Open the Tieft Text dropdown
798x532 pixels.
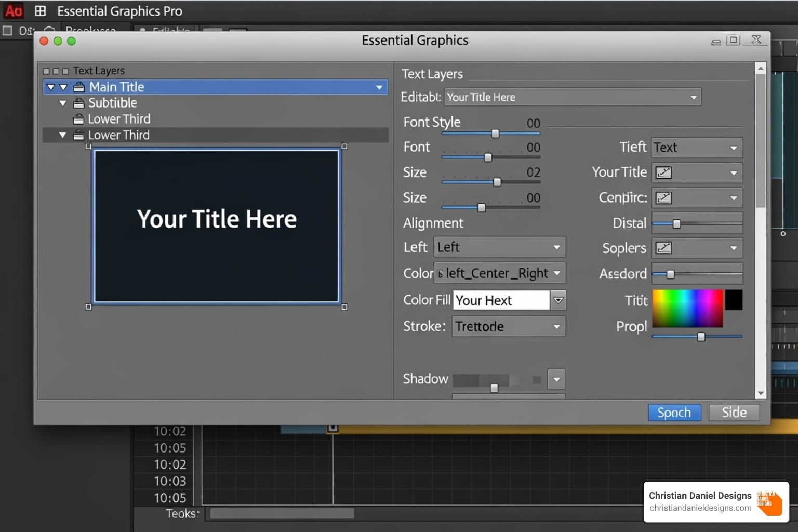tap(696, 148)
